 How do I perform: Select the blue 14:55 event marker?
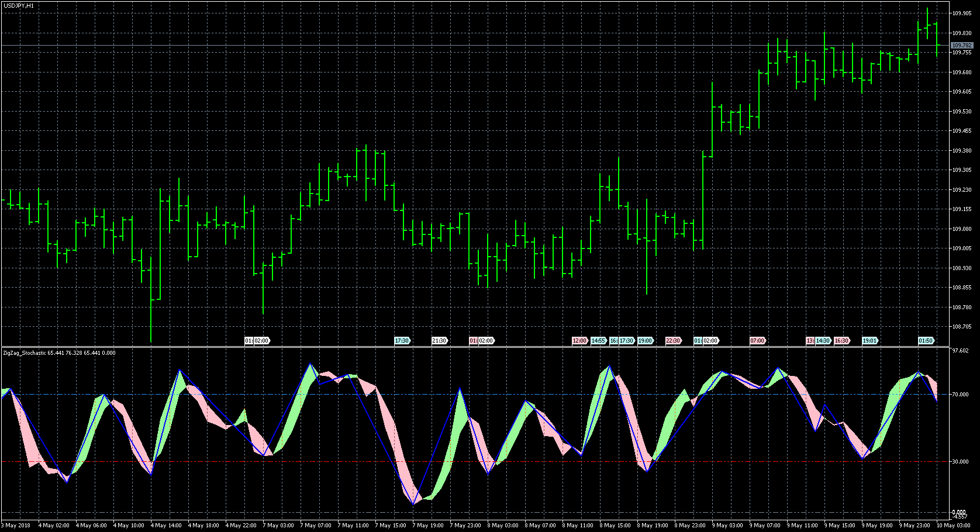point(598,341)
